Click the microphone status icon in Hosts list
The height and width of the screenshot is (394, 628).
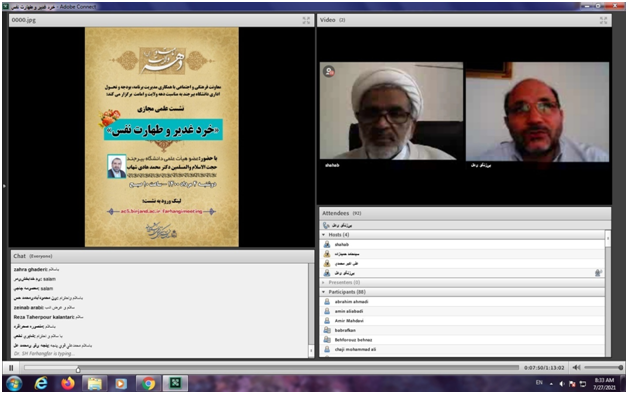tap(598, 273)
